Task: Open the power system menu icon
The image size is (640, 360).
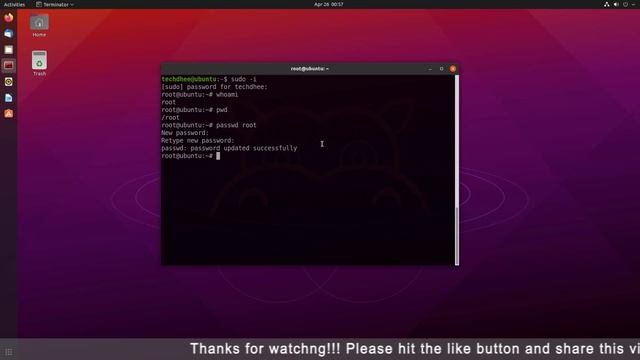Action: pyautogui.click(x=625, y=4)
